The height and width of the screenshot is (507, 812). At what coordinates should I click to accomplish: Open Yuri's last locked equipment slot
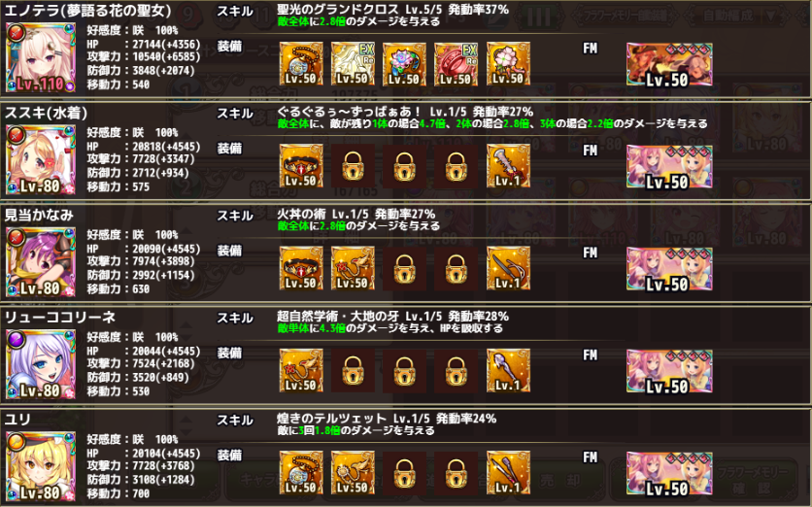tap(457, 473)
